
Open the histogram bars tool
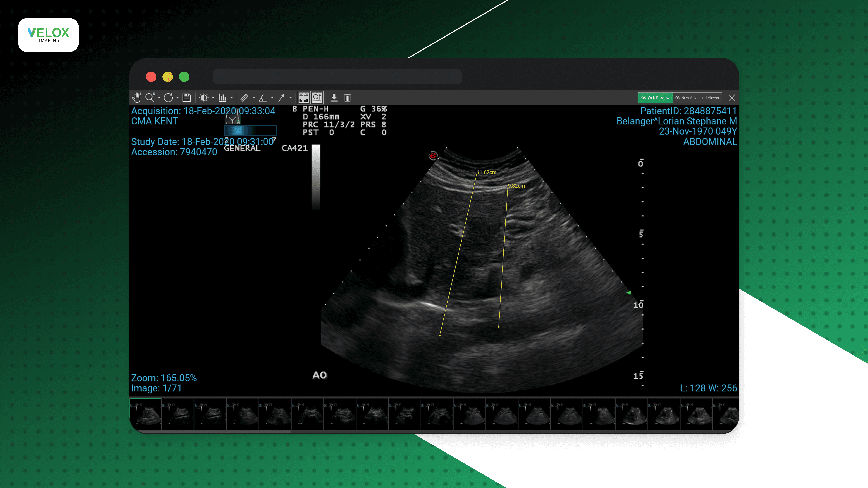coord(222,98)
